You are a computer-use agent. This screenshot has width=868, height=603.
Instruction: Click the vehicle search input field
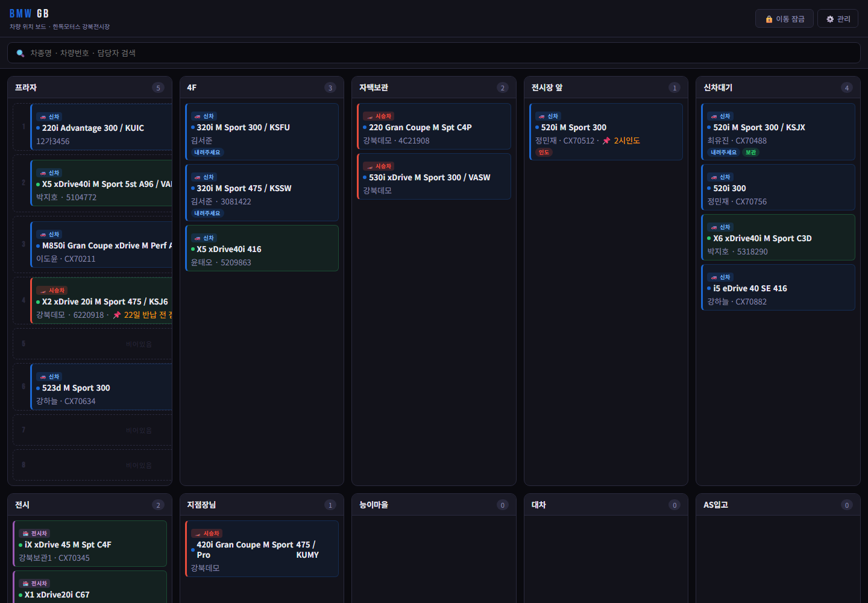tap(434, 53)
